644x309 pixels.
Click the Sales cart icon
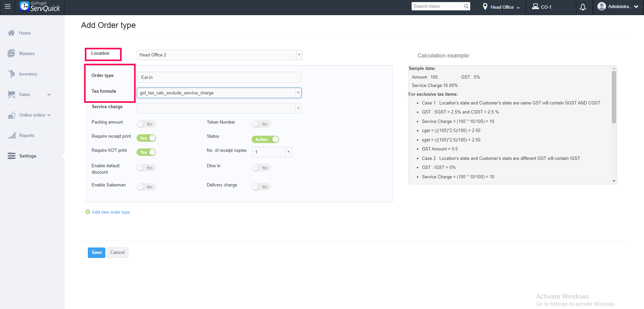pyautogui.click(x=11, y=94)
